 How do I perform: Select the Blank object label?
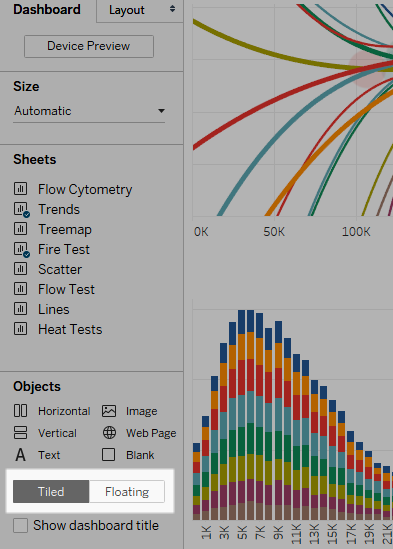(x=140, y=455)
